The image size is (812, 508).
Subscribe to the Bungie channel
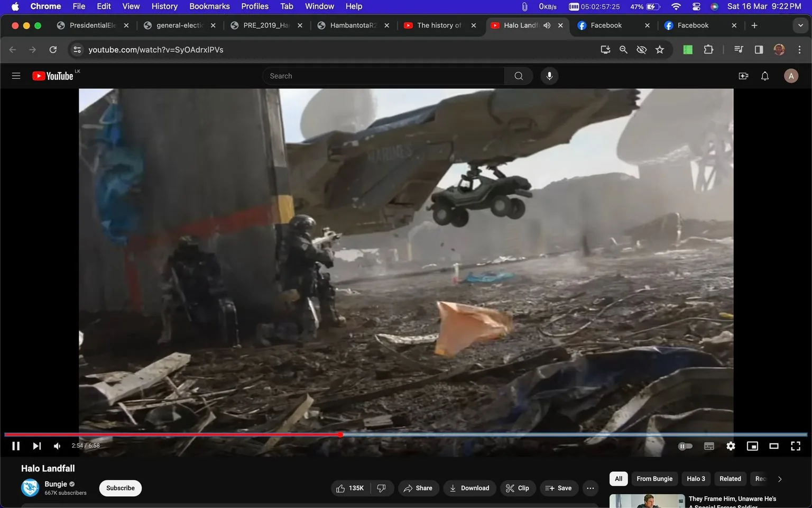(x=120, y=488)
